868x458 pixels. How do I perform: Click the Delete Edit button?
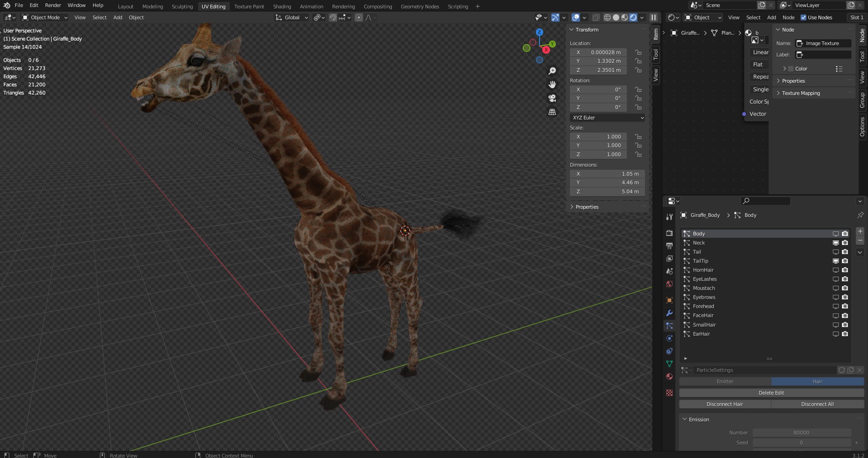pos(771,393)
